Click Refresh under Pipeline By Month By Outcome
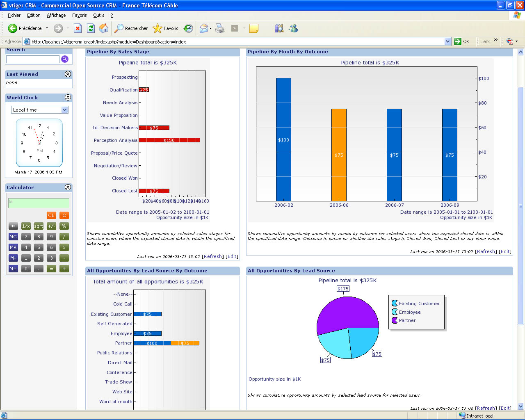The image size is (525, 420). [x=486, y=251]
